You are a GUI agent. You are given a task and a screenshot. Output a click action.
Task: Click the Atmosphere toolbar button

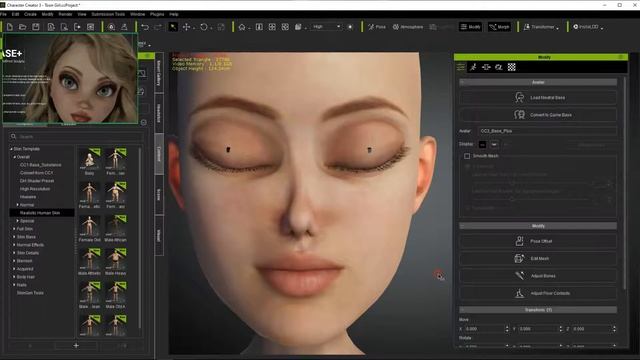[408, 27]
